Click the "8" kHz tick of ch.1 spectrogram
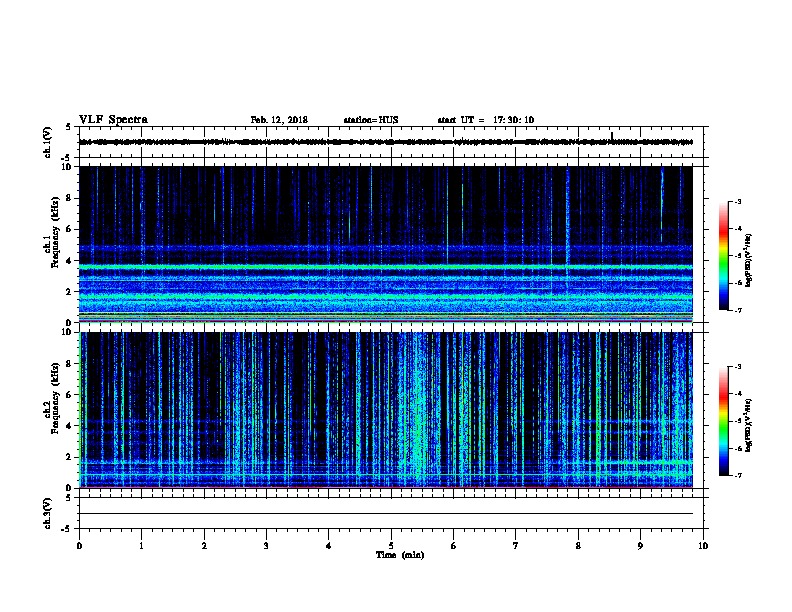 coord(70,198)
